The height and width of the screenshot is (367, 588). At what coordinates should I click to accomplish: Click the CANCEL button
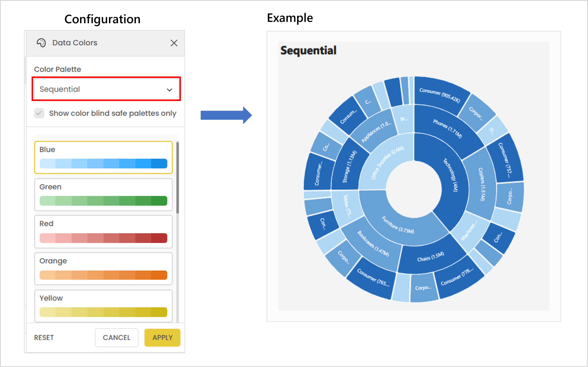click(117, 337)
